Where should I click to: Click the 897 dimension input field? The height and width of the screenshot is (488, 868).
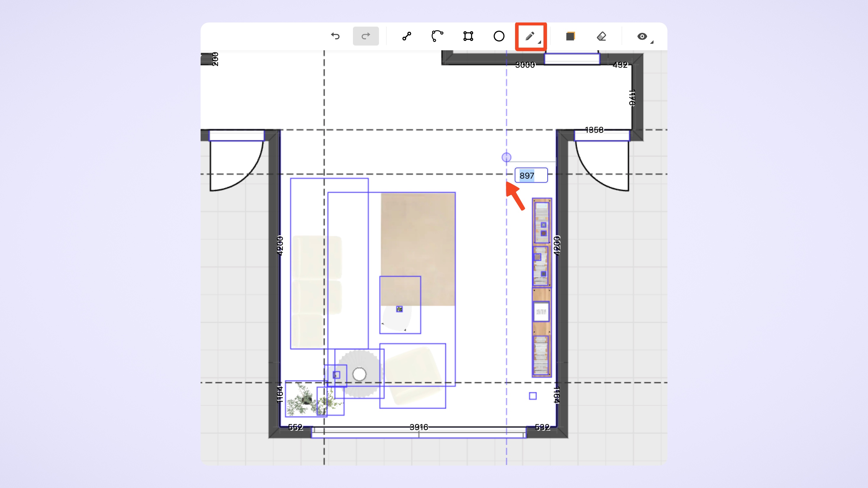click(531, 175)
